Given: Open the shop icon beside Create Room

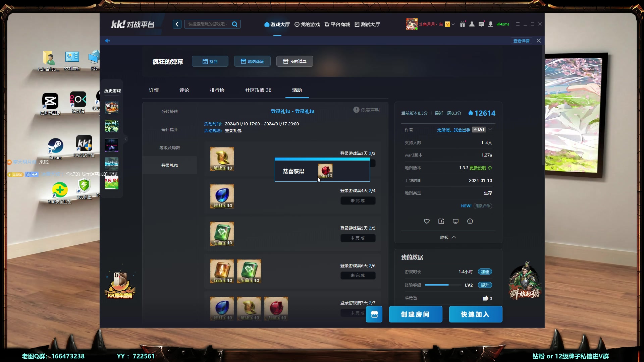Looking at the screenshot, I should tap(374, 314).
